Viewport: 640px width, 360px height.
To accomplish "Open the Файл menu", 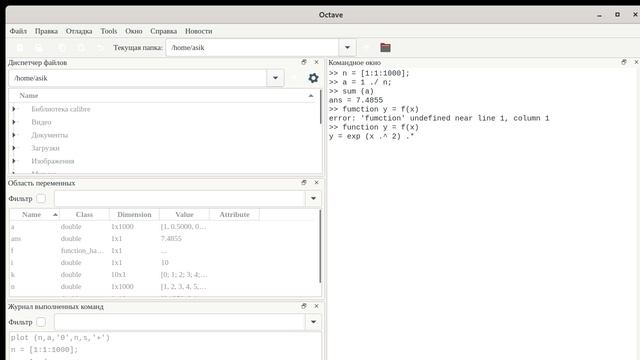I will click(x=18, y=31).
